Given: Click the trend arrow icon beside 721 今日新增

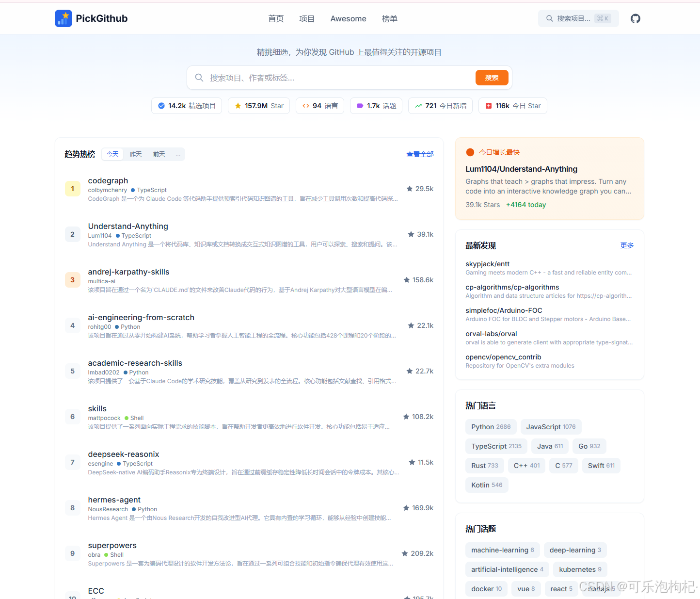Looking at the screenshot, I should tap(418, 106).
